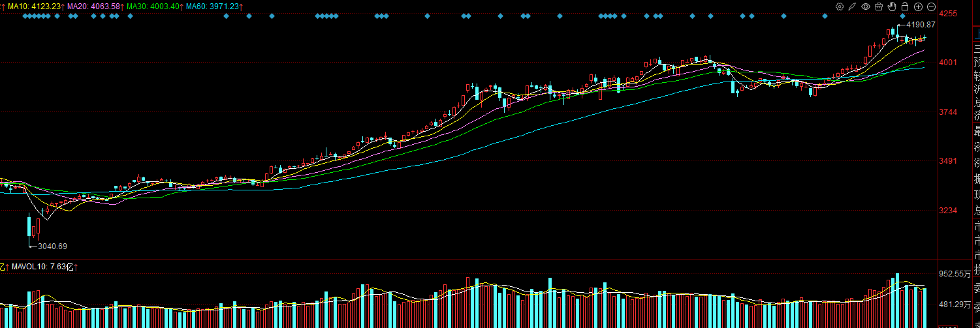Open the toolbox icon
This screenshot has width=980, height=328.
coord(879,7)
